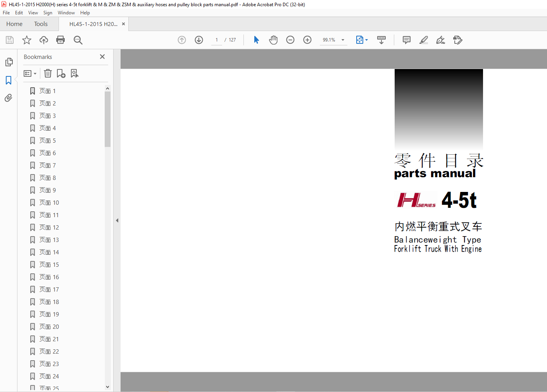Toggle the Bookmarks panel icon

point(9,80)
